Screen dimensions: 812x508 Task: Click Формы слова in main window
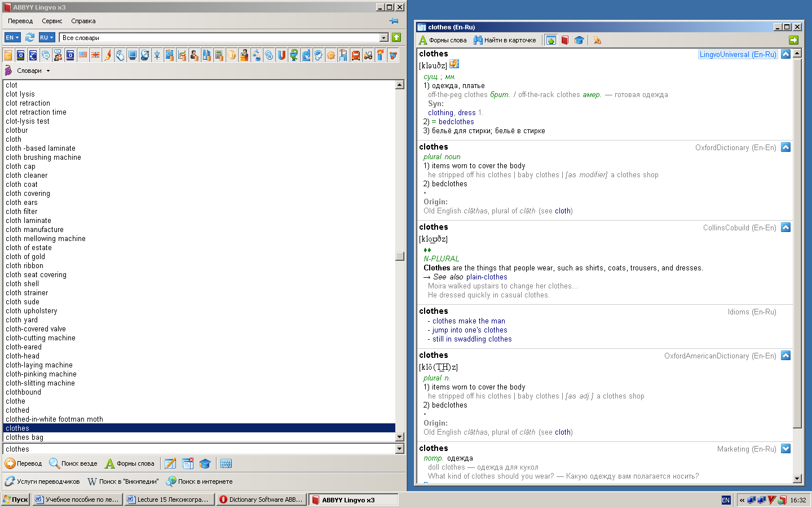(x=130, y=463)
